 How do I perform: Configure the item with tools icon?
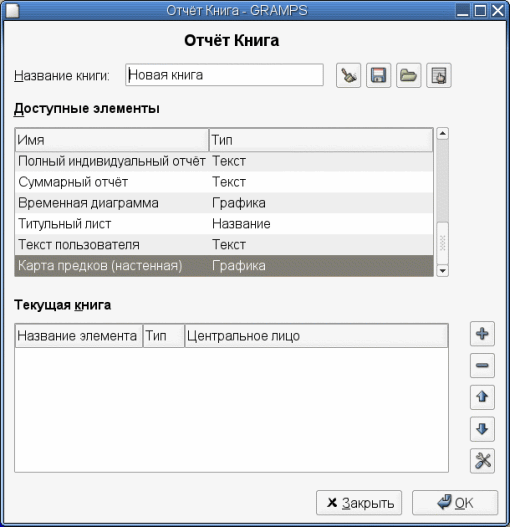482,460
